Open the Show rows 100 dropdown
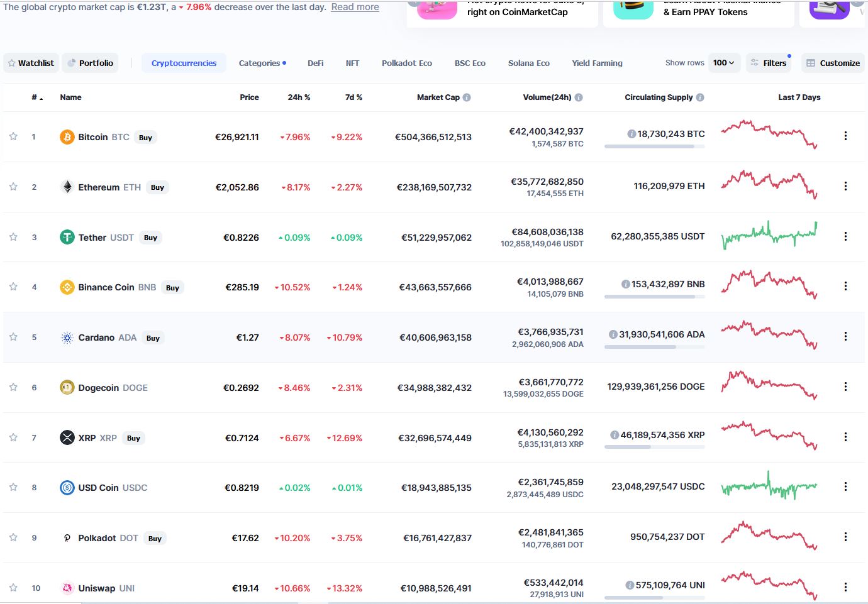The image size is (868, 604). pyautogui.click(x=723, y=63)
